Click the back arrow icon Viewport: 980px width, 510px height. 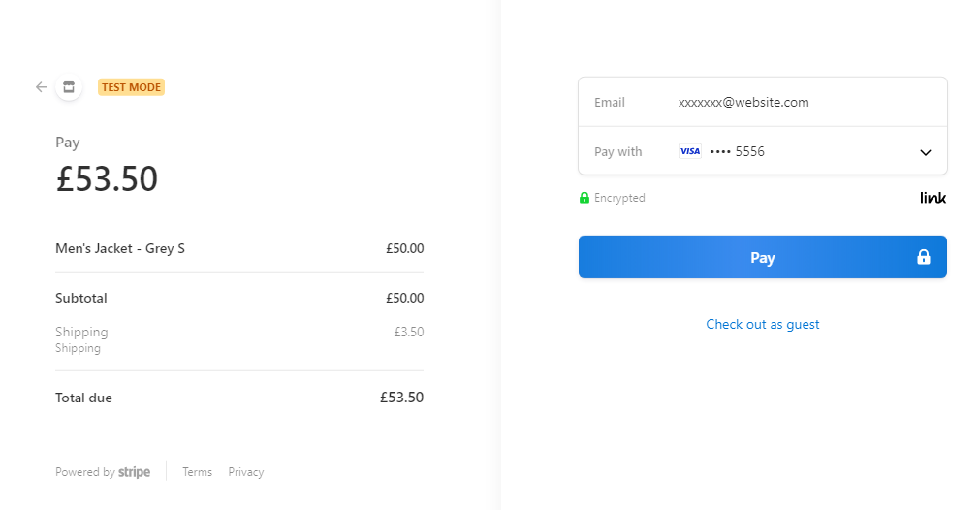click(42, 87)
